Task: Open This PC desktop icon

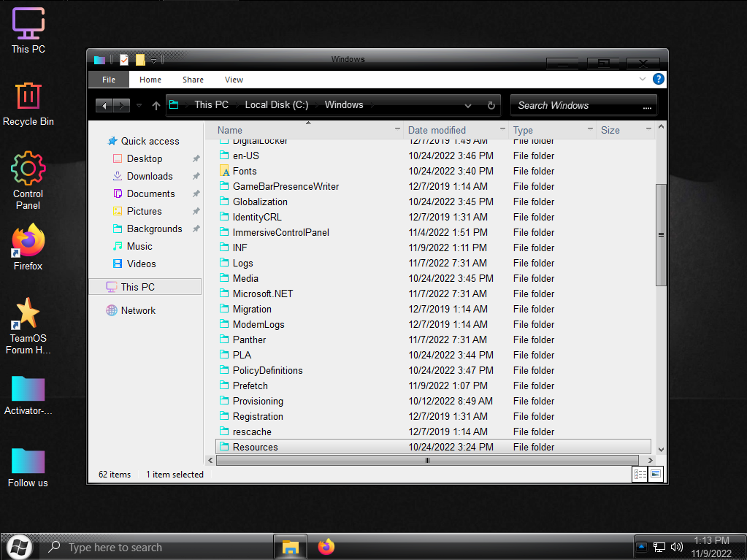Action: (28, 31)
